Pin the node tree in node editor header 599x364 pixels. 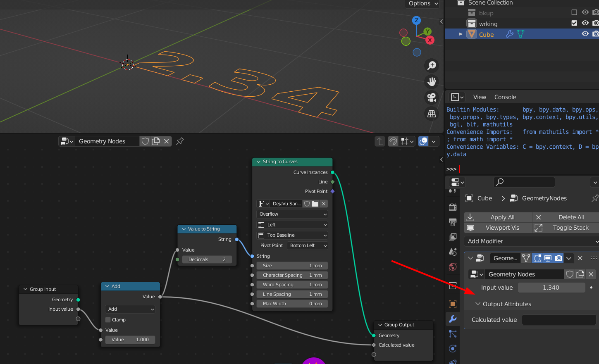(180, 141)
